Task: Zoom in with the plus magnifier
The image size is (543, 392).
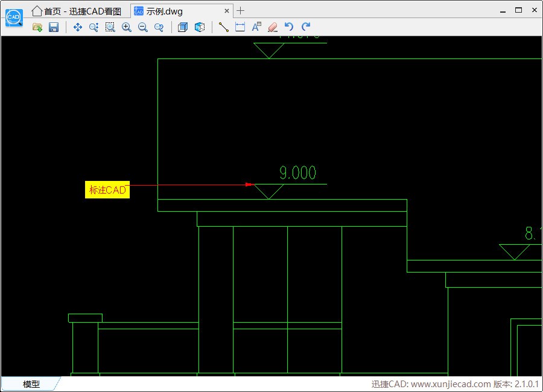Action: pos(127,27)
